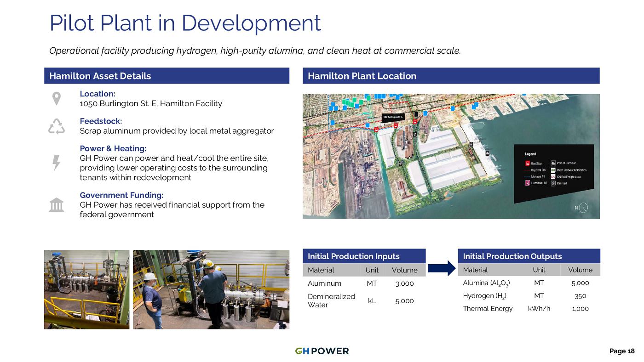Click the Initial Production Outputs header
This screenshot has width=644, height=362.
coord(529,256)
